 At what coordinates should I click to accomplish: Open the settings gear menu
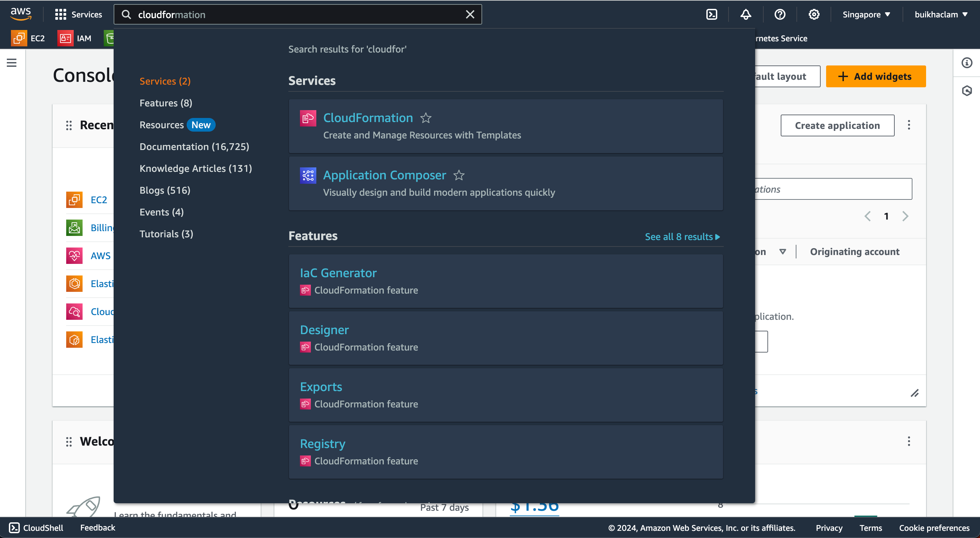814,14
